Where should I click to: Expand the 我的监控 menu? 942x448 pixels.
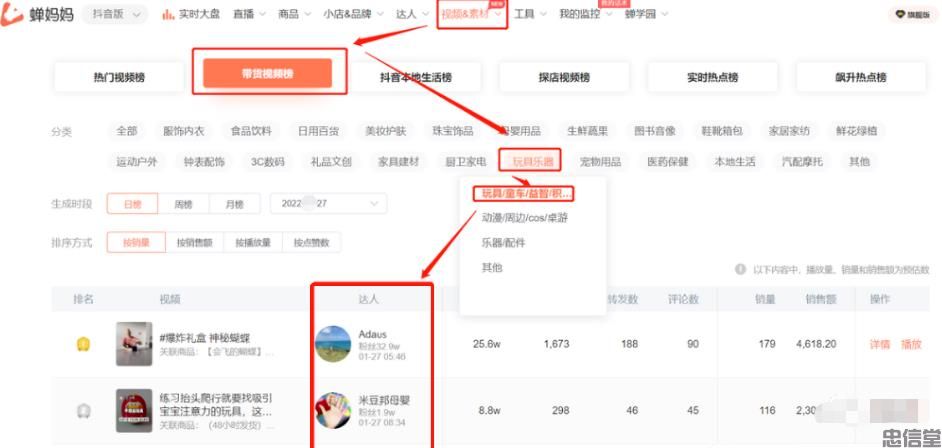(x=586, y=14)
